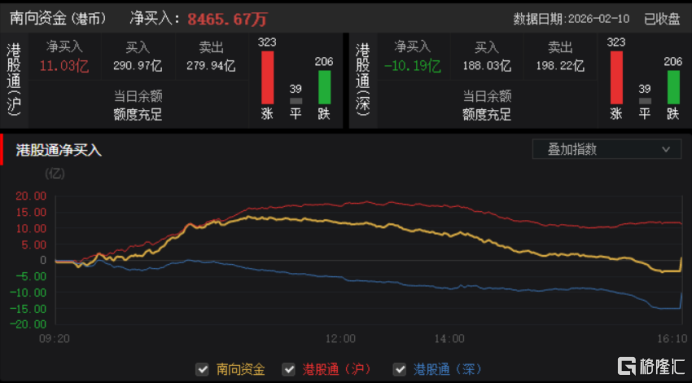The height and width of the screenshot is (383, 692).
Task: Click the green 跌 bar in 港股通(沪) panel
Action: pyautogui.click(x=324, y=87)
